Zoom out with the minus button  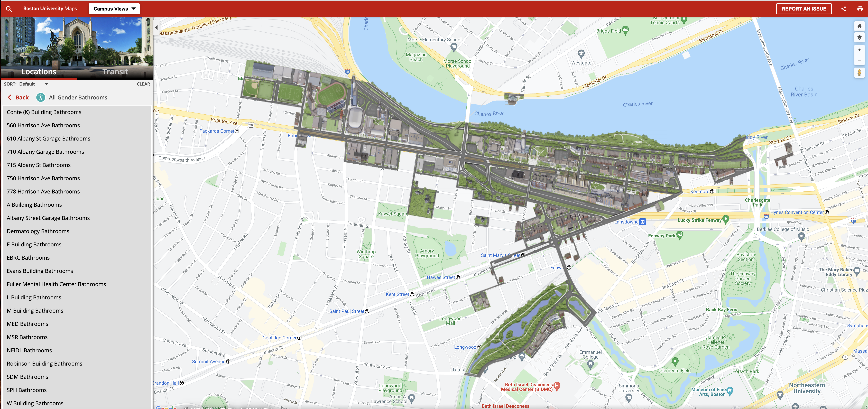click(859, 61)
